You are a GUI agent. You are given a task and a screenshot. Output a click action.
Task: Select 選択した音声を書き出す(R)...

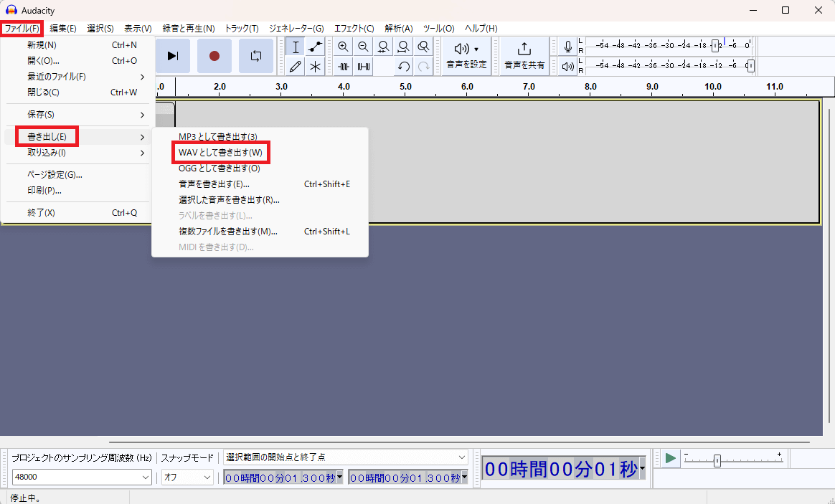click(x=260, y=199)
